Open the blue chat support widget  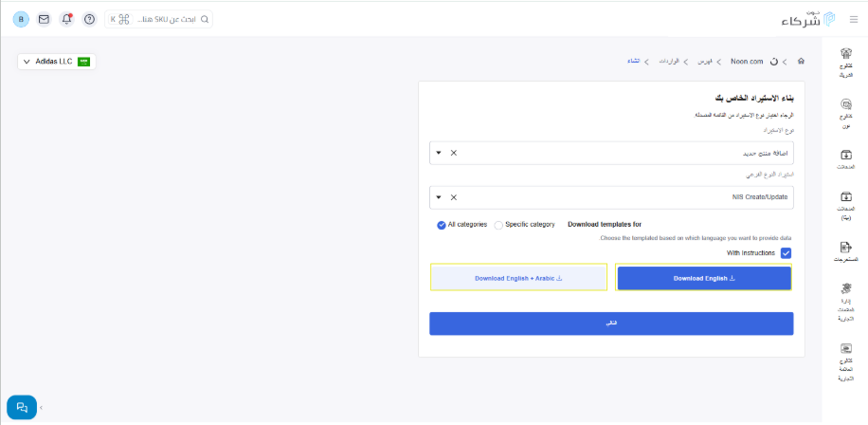pos(22,407)
